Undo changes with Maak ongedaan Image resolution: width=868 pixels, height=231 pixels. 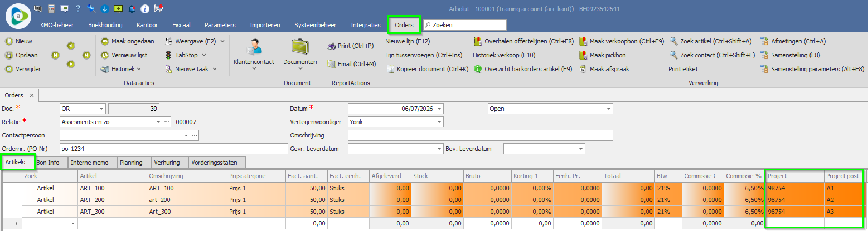tap(128, 41)
